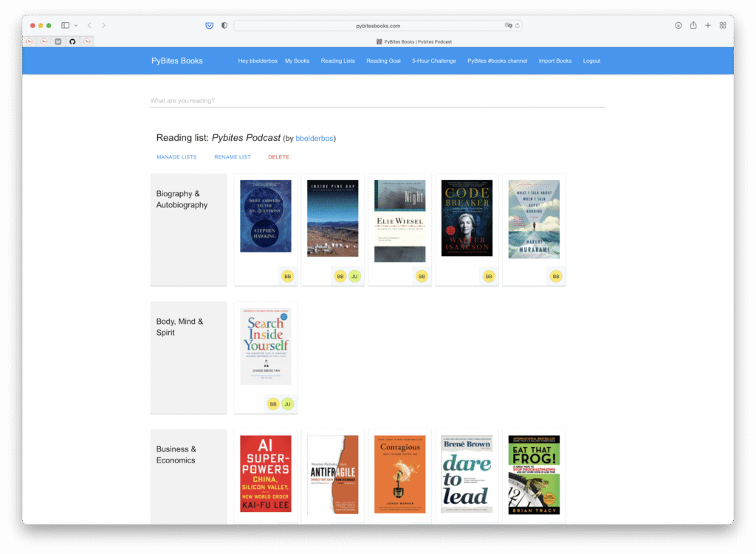756x554 pixels.
Task: Click BB badge under Hawking book
Action: pos(287,277)
